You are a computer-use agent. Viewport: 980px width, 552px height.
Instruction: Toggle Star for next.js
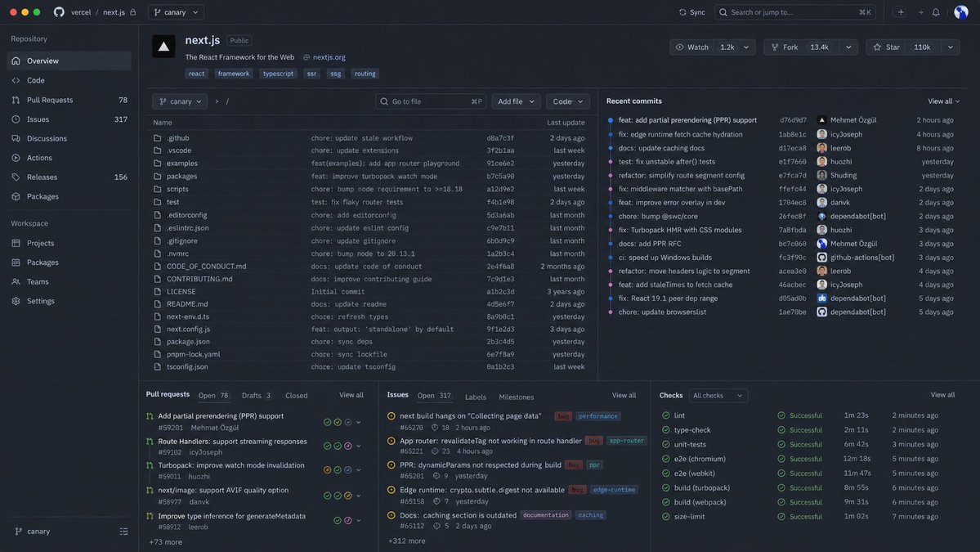[887, 47]
